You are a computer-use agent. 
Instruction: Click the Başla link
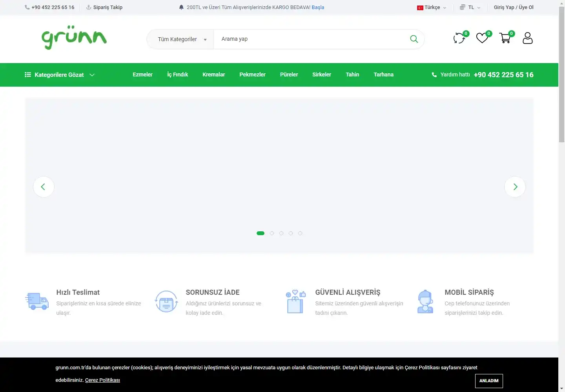coord(318,7)
